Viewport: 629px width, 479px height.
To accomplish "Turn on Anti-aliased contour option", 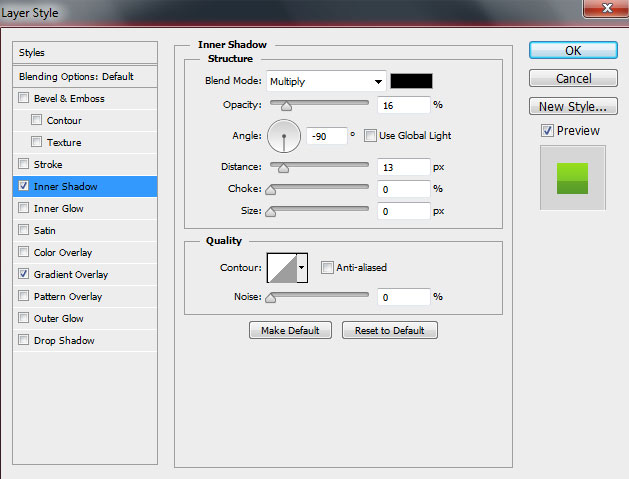I will [327, 267].
